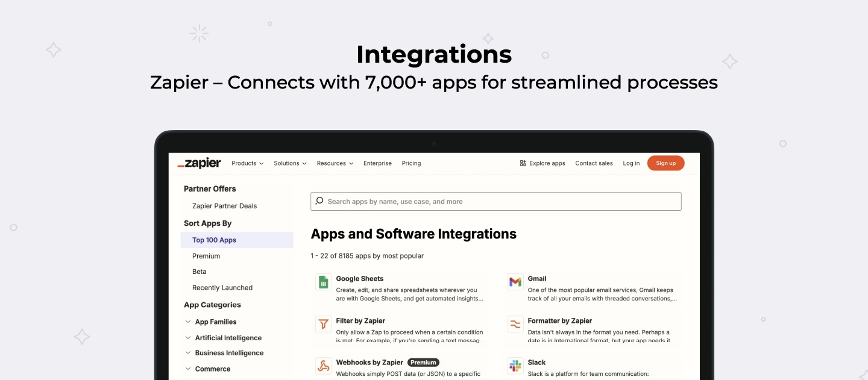Click the Google Sheets app icon
The width and height of the screenshot is (868, 380).
[x=323, y=282]
